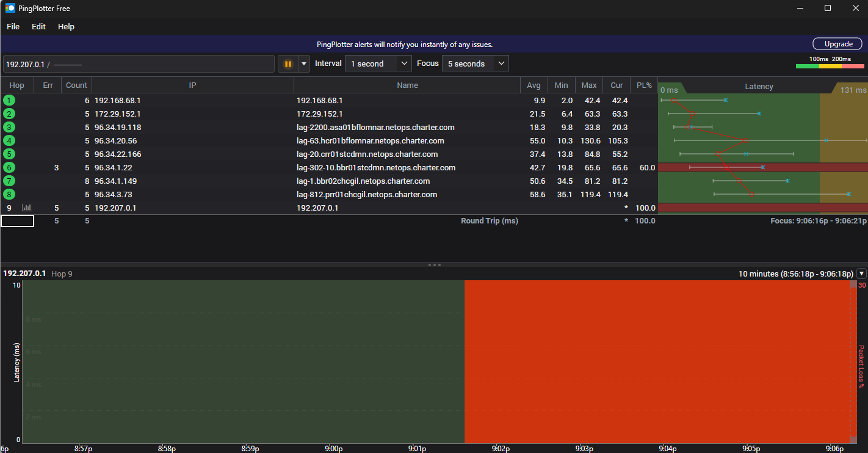This screenshot has height=453, width=868.
Task: Open the Edit menu
Action: [39, 26]
